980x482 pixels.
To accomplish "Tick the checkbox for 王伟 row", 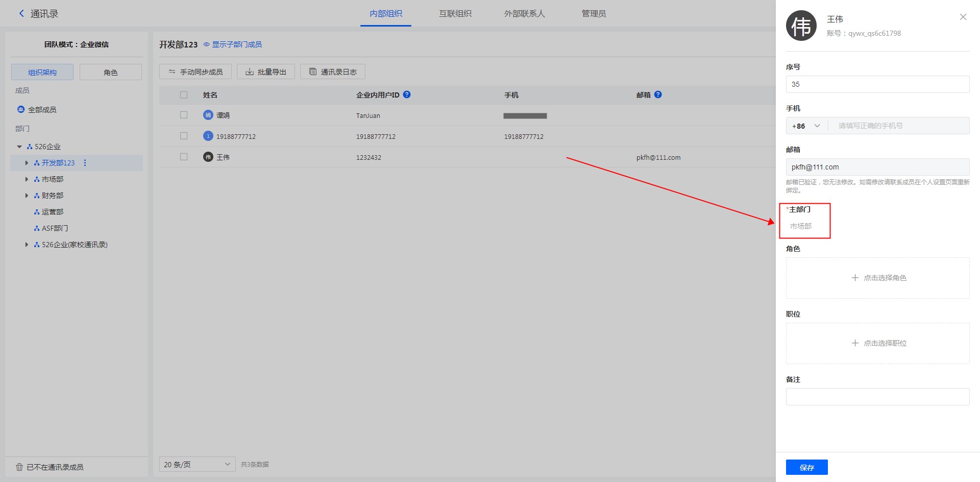I will (184, 157).
